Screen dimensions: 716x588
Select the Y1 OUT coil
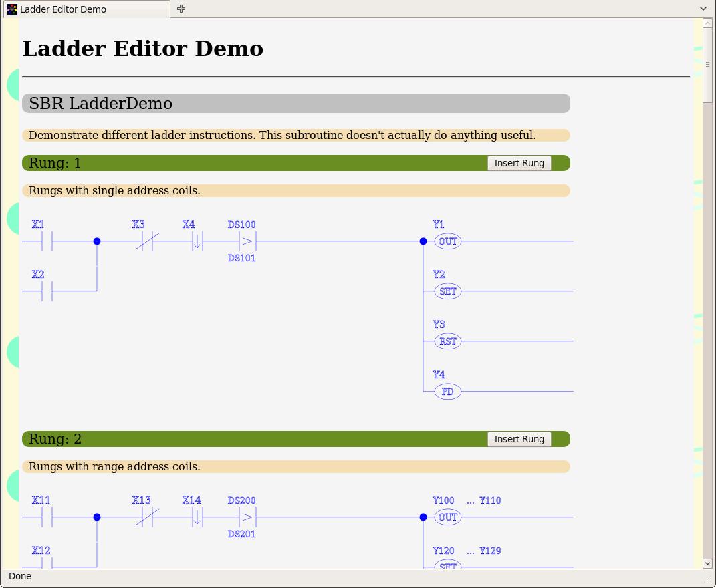click(x=448, y=241)
